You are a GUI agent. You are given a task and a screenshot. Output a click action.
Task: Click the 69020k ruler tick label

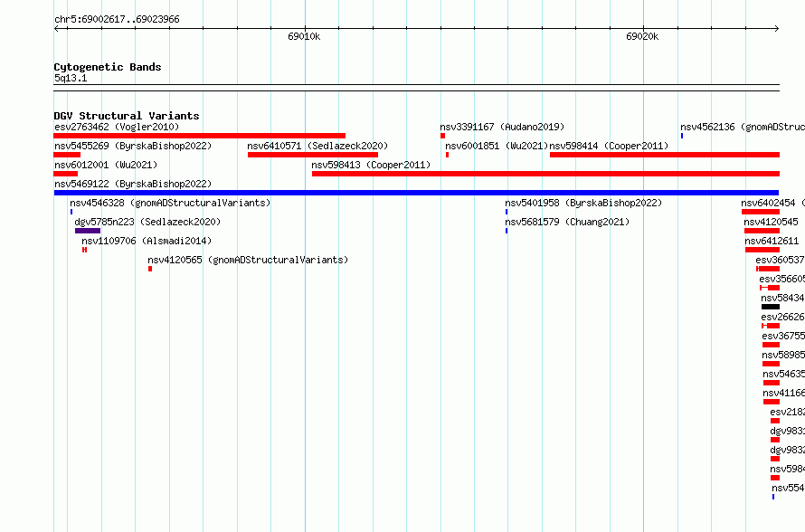coord(642,36)
